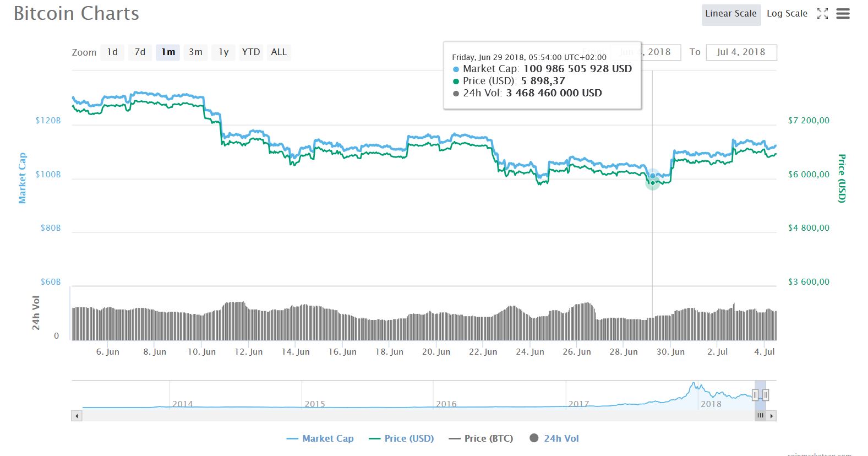
Task: Click tooltip 'Price (USD): 5 898,37'
Action: tap(509, 81)
